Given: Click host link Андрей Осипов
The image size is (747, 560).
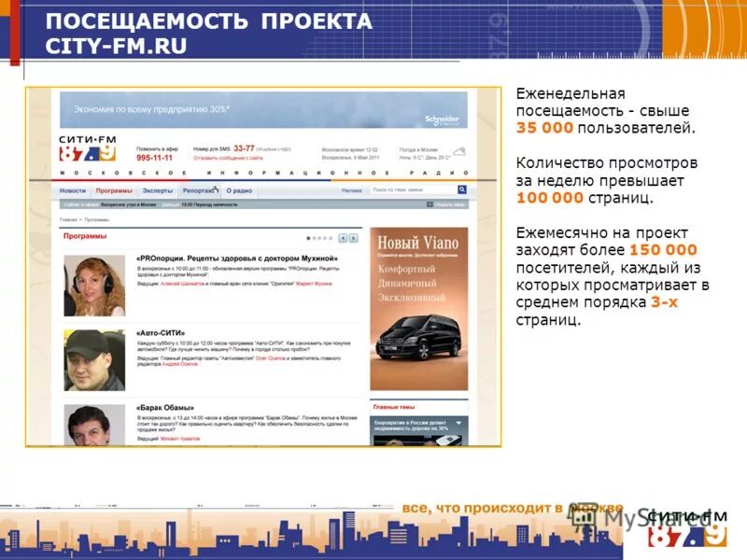Looking at the screenshot, I should click(179, 364).
